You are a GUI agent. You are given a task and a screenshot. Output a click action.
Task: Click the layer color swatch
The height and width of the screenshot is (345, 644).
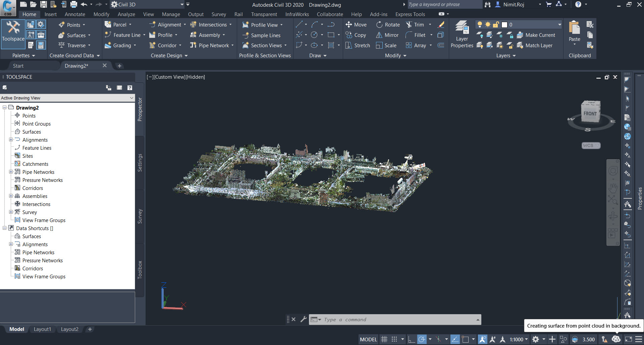click(x=504, y=24)
